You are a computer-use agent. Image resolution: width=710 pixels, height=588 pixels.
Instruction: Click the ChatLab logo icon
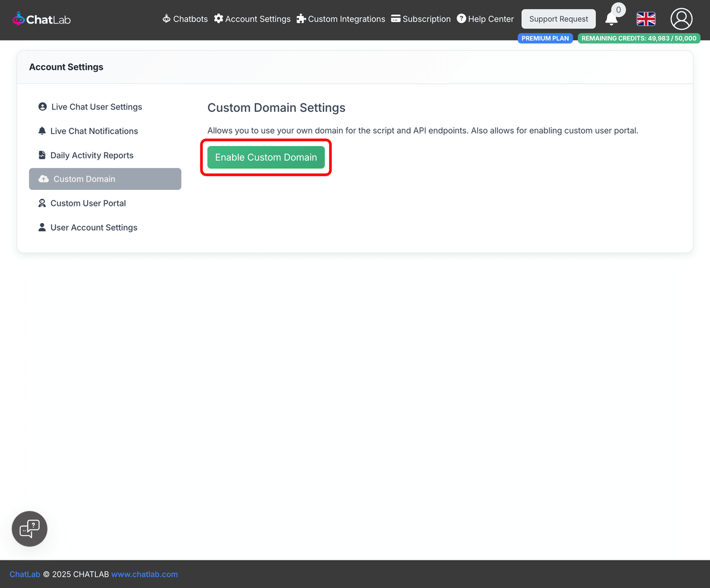point(18,18)
